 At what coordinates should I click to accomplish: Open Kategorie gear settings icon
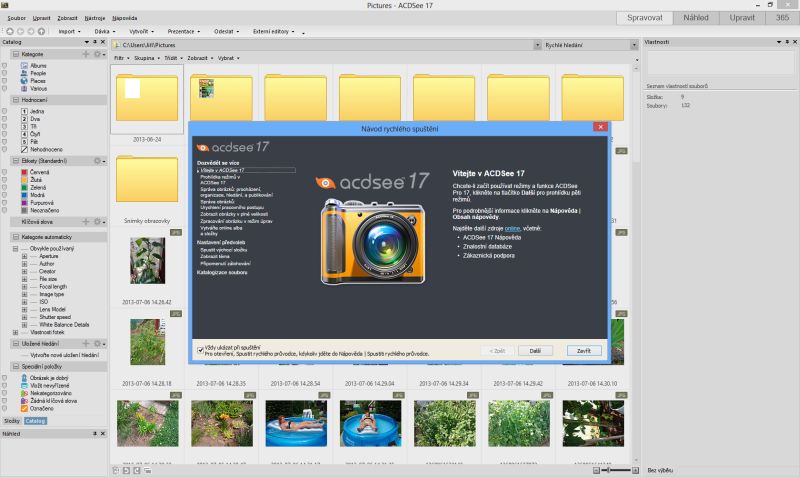(97, 54)
